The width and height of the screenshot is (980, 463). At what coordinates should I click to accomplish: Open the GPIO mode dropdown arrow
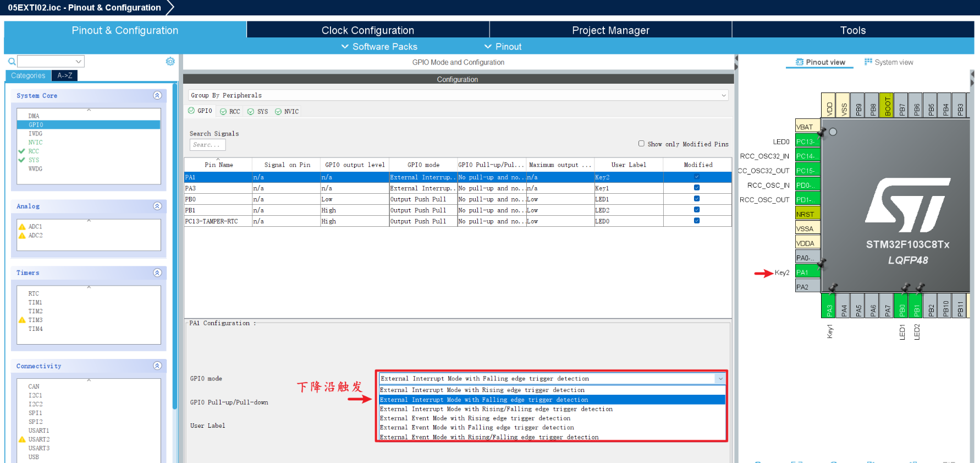tap(720, 378)
